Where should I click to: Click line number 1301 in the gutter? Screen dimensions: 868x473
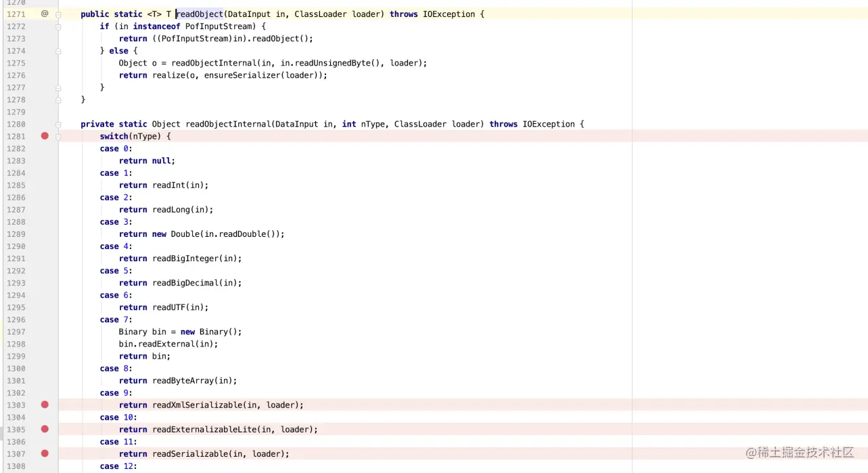click(x=16, y=380)
